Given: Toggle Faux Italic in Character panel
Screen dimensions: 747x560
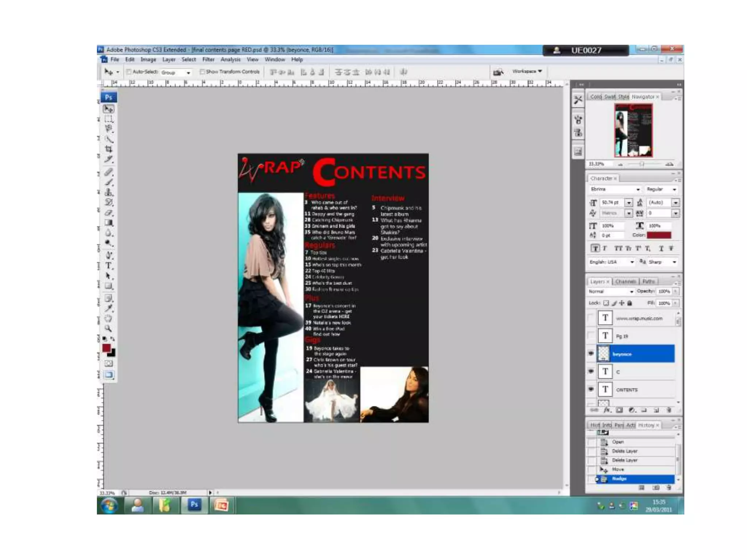Looking at the screenshot, I should 605,249.
